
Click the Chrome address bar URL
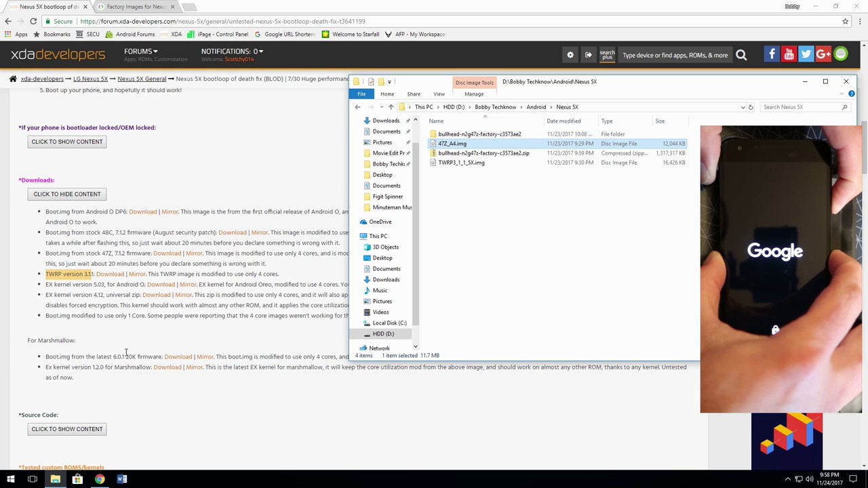pos(222,21)
